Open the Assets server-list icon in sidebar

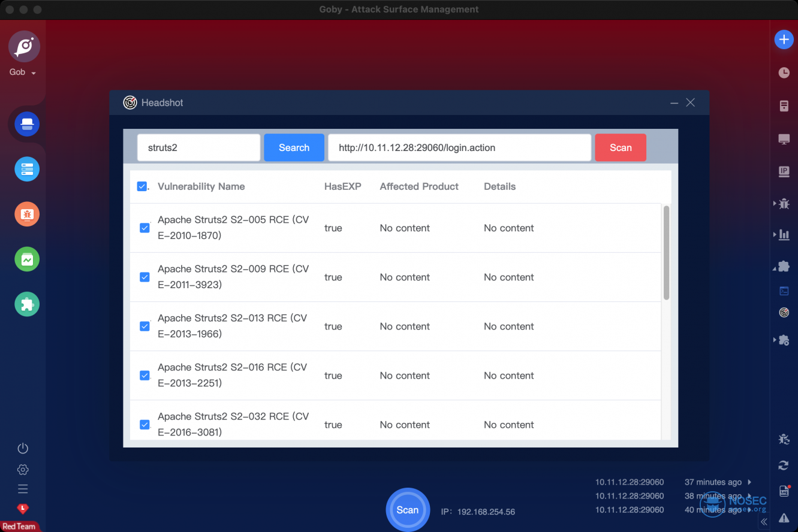point(27,170)
